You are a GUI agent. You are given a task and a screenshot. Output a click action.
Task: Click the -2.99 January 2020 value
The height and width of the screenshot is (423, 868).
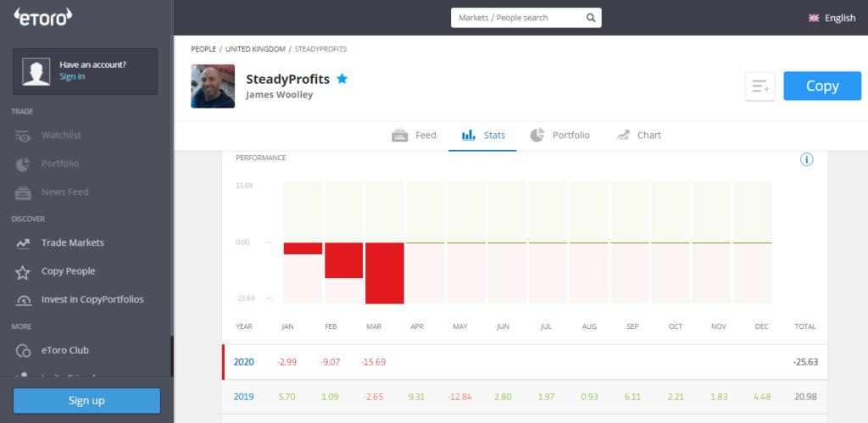[x=287, y=362]
